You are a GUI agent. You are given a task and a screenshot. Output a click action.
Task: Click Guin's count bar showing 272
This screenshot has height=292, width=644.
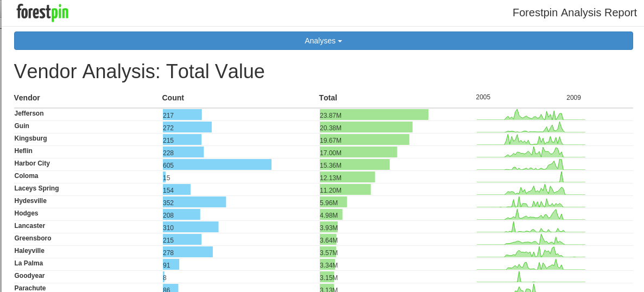tap(187, 127)
